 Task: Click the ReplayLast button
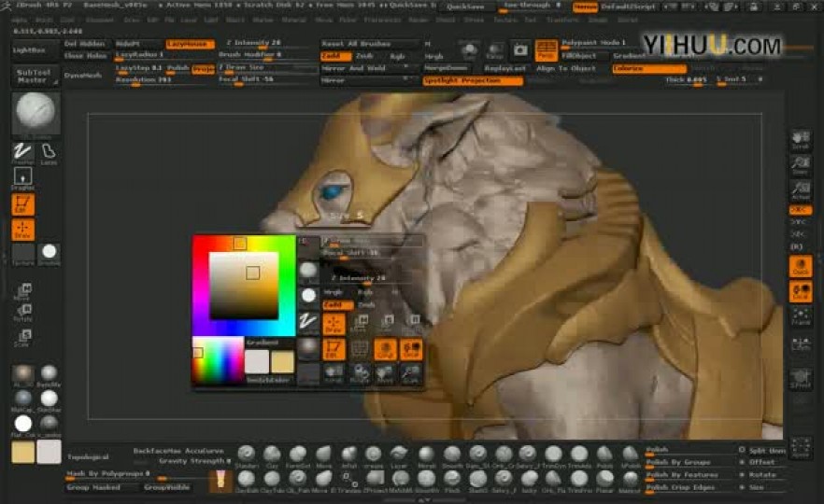coord(505,68)
